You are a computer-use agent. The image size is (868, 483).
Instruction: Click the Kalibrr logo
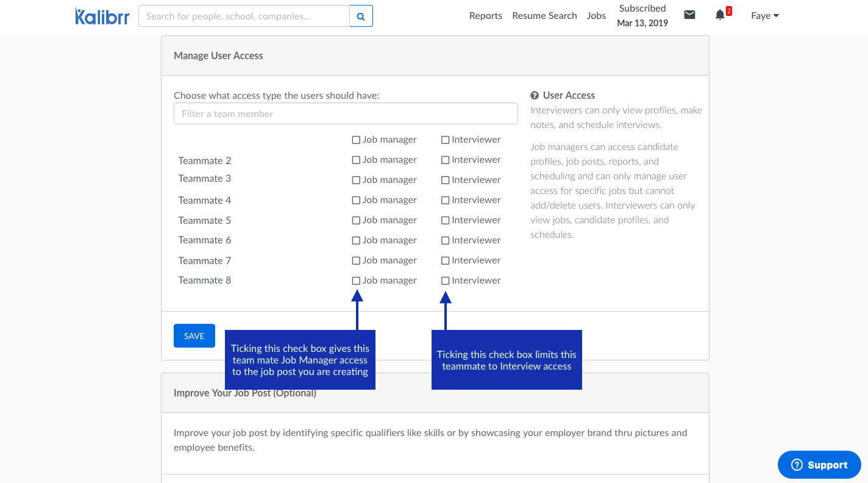[102, 16]
